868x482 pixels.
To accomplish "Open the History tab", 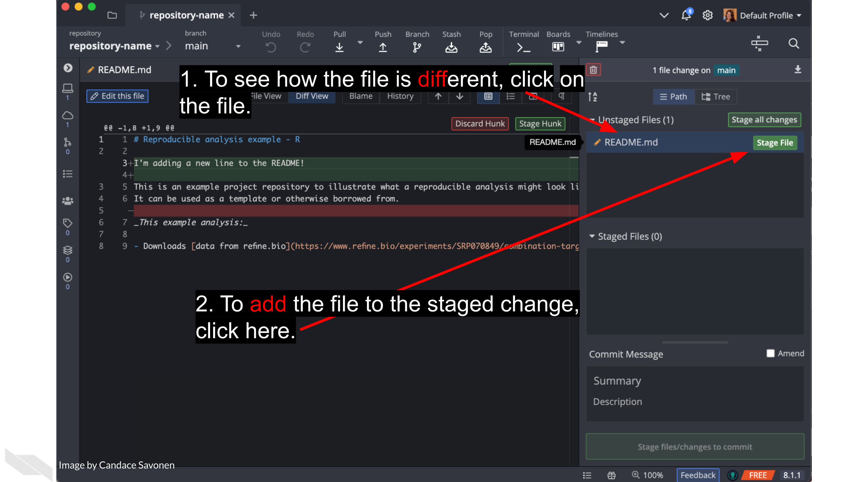I will pyautogui.click(x=400, y=96).
